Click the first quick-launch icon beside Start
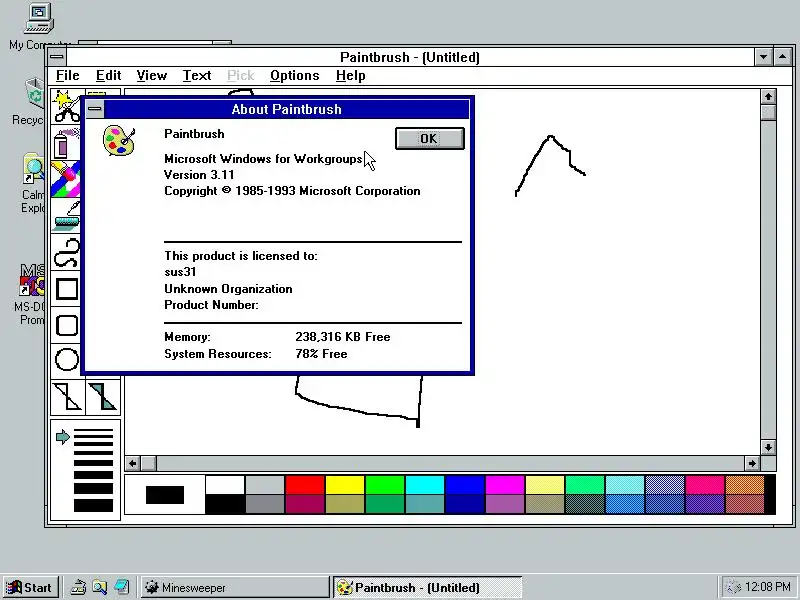Viewport: 800px width, 600px height. [x=78, y=587]
